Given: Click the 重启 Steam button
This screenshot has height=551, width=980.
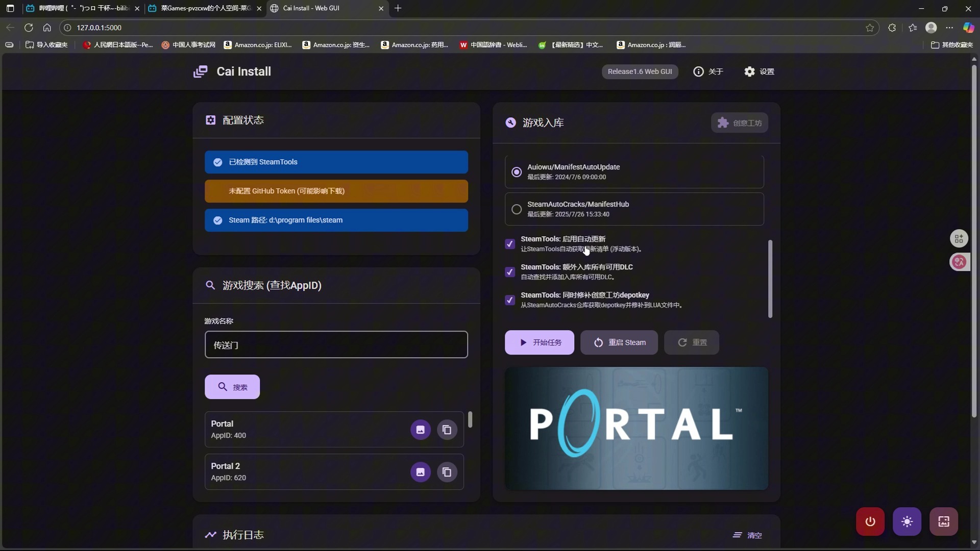Looking at the screenshot, I should (619, 342).
